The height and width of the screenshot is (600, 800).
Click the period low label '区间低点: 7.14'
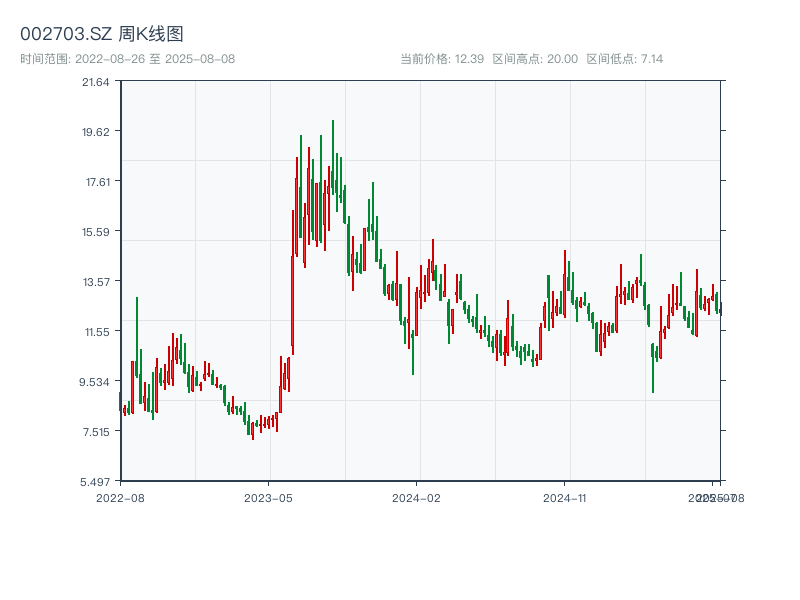click(624, 59)
